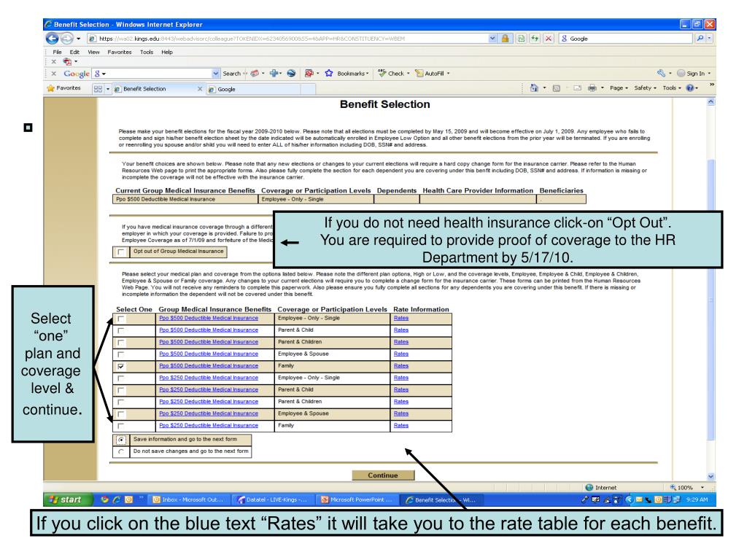
Task: Click the Google Toolbar plus-shaped gadget icon
Action: pos(274,74)
